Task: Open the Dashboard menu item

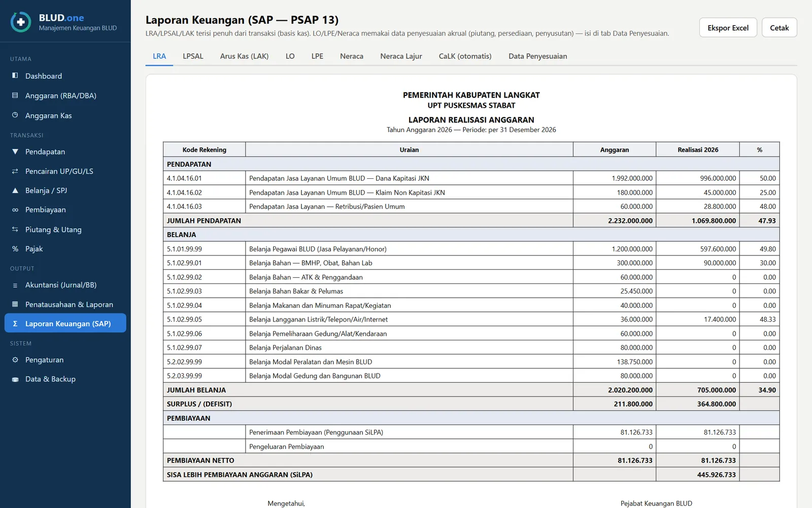Action: pyautogui.click(x=65, y=76)
